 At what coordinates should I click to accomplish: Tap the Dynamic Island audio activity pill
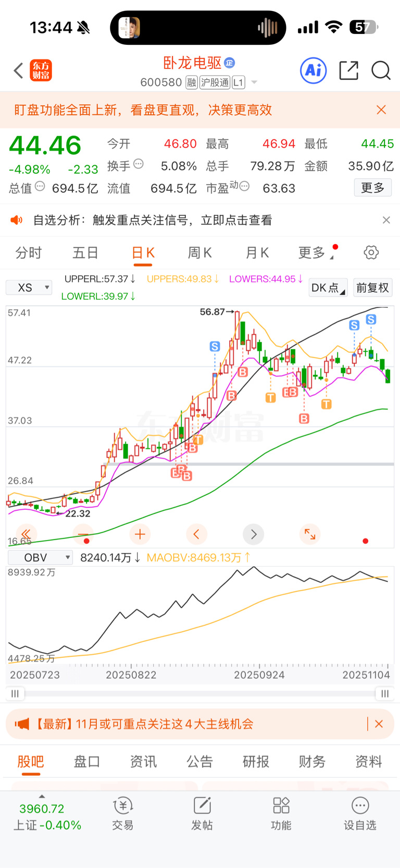click(198, 28)
